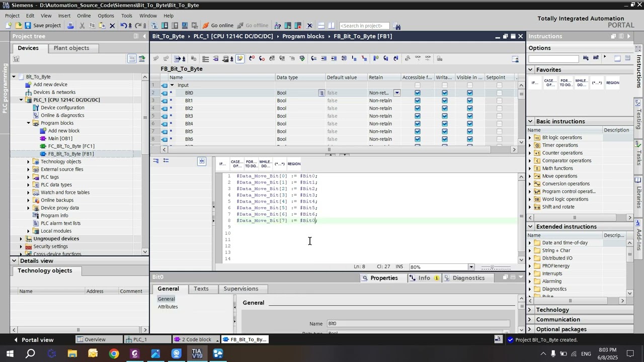Click the TIA V19 taskbar icon
The image size is (644, 362).
click(x=197, y=354)
